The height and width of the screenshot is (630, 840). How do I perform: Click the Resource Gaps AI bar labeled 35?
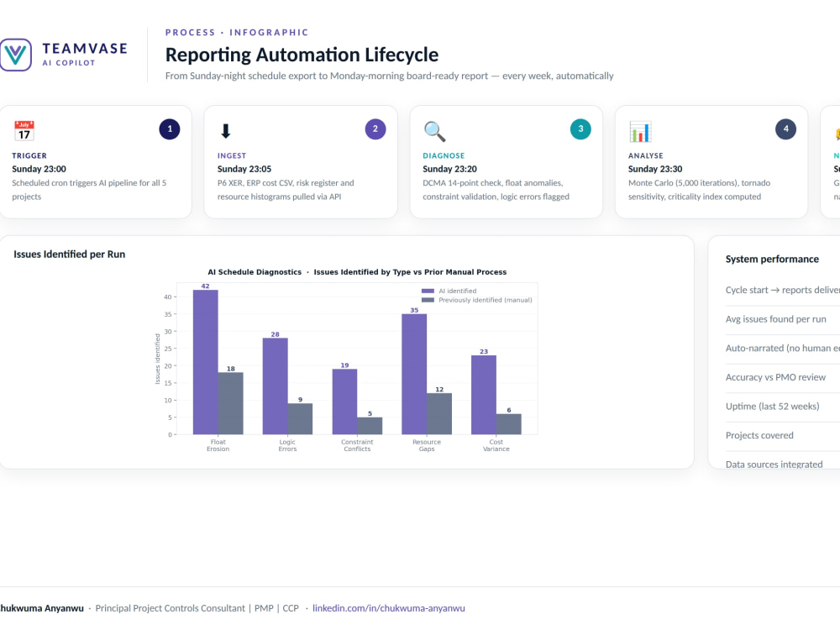(x=414, y=375)
